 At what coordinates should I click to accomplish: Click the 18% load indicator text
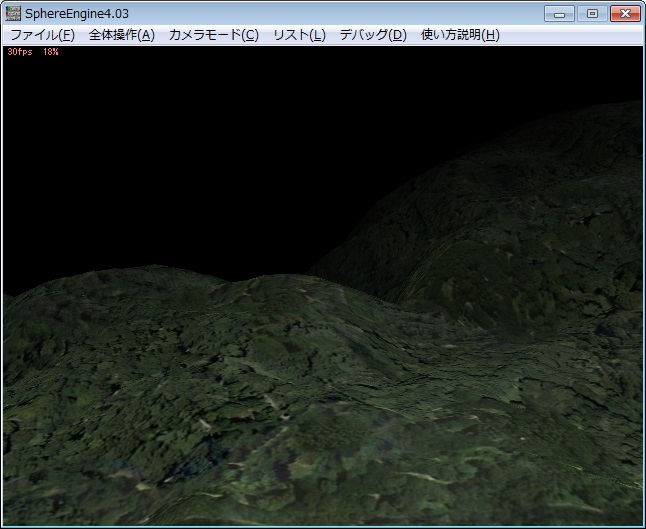(51, 52)
